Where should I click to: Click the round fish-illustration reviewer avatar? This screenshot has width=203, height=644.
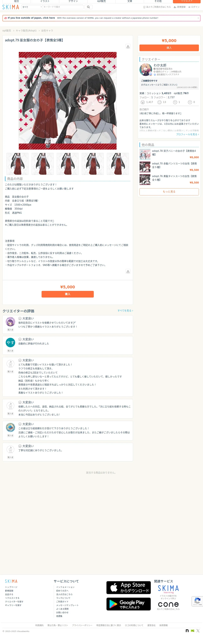tap(10, 427)
